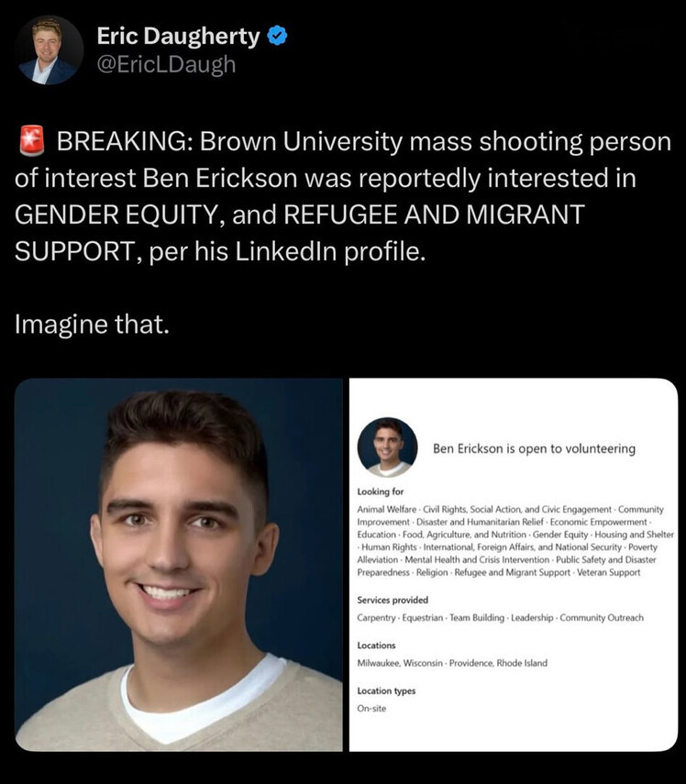This screenshot has width=686, height=784.
Task: Click the "Imagine that." line of the tweet
Action: click(93, 325)
